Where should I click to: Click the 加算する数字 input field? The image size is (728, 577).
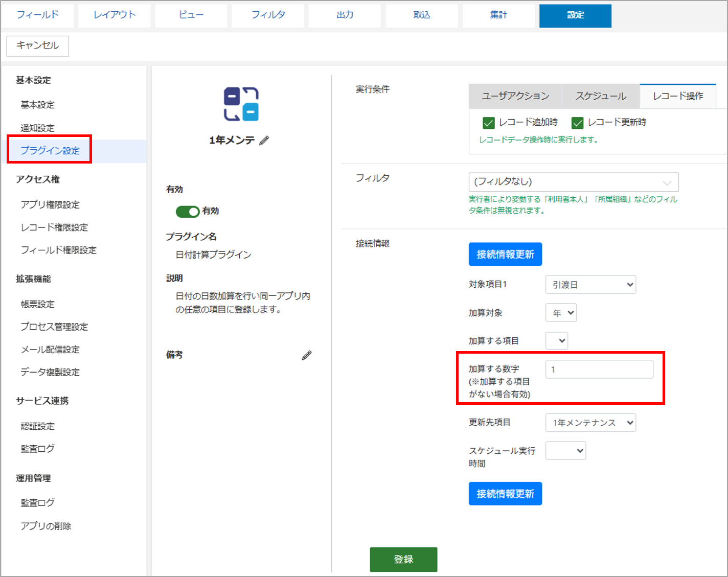tap(600, 369)
